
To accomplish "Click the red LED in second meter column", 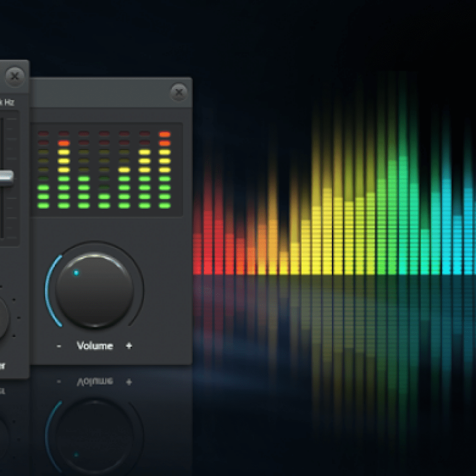I will click(x=64, y=143).
